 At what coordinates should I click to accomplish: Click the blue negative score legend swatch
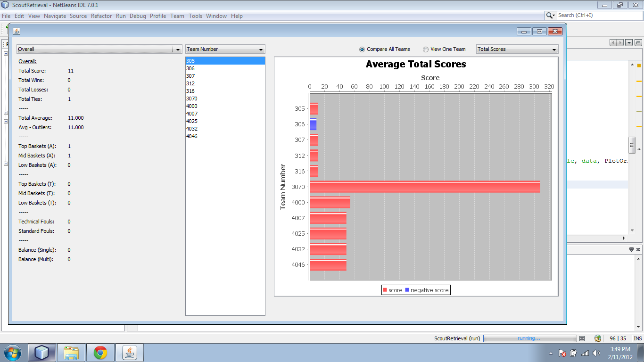tap(407, 290)
